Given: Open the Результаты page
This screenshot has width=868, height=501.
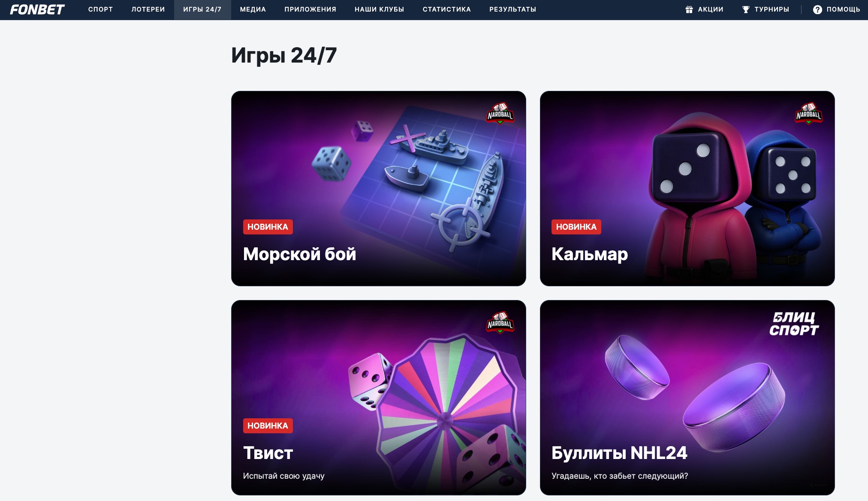Looking at the screenshot, I should click(x=512, y=9).
